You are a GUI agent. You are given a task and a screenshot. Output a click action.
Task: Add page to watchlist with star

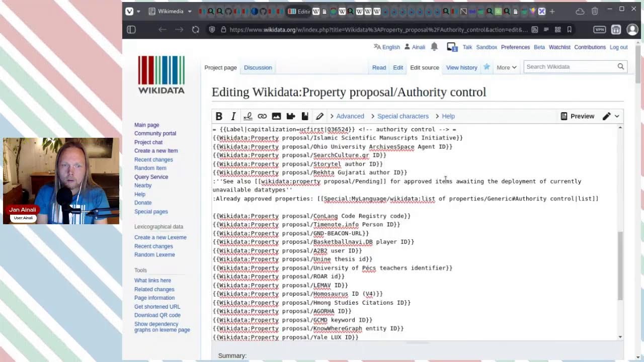[487, 67]
